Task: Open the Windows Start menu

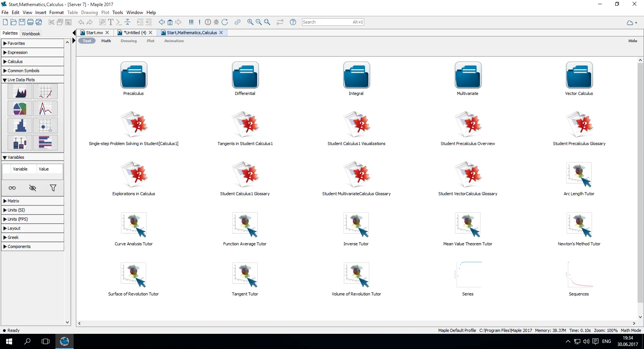Action: click(x=9, y=341)
